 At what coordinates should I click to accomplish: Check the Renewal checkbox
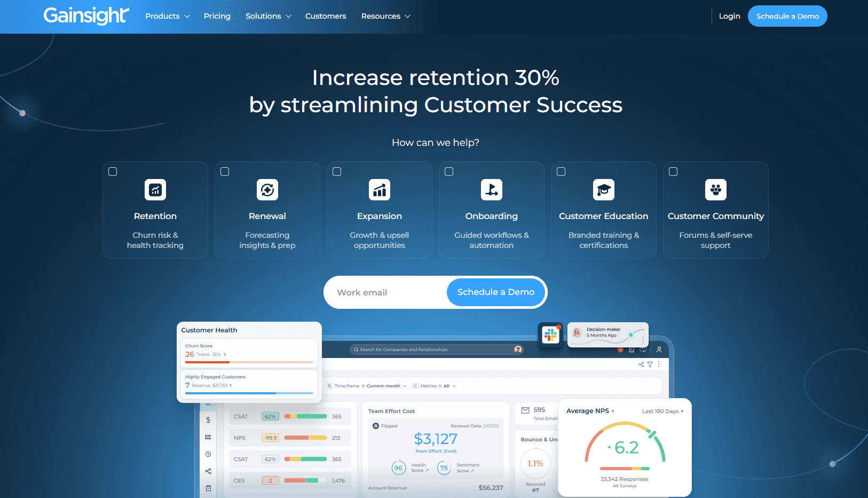click(225, 172)
